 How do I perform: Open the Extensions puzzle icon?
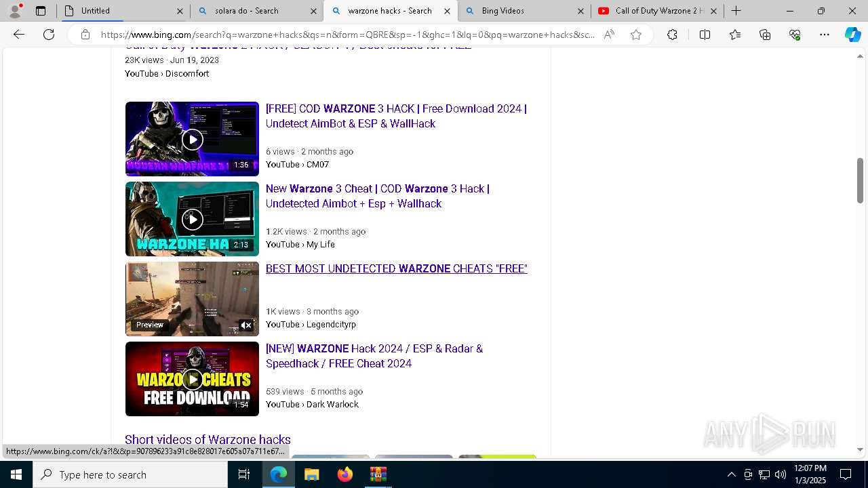click(x=672, y=35)
